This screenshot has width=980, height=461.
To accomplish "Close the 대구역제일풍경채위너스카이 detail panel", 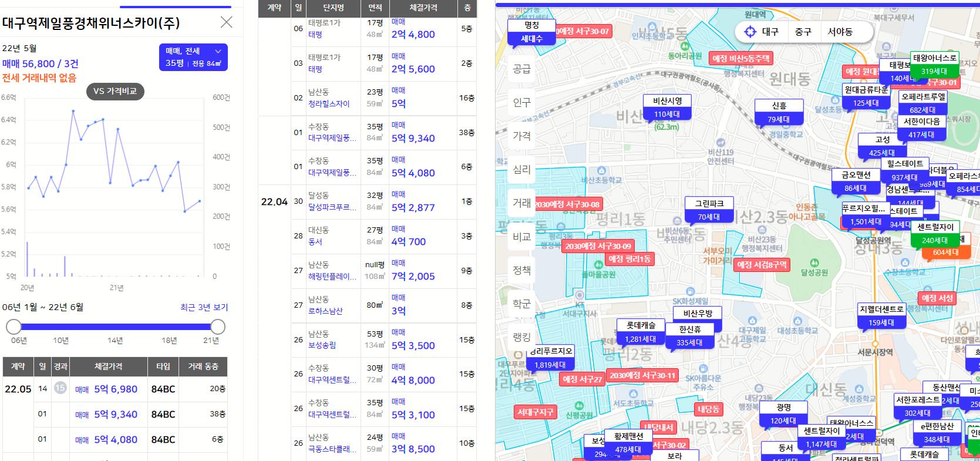I will tap(226, 22).
